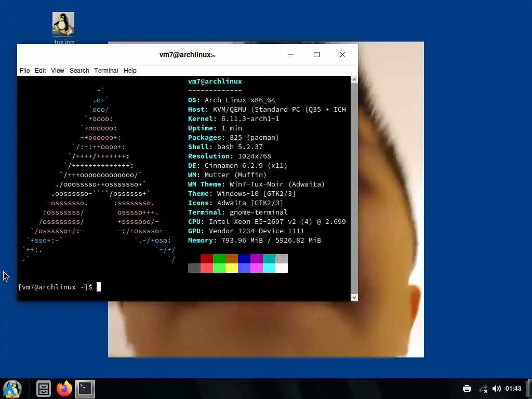Click the "Memory: 793.96 MiB" line
The height and width of the screenshot is (399, 532).
coord(254,240)
